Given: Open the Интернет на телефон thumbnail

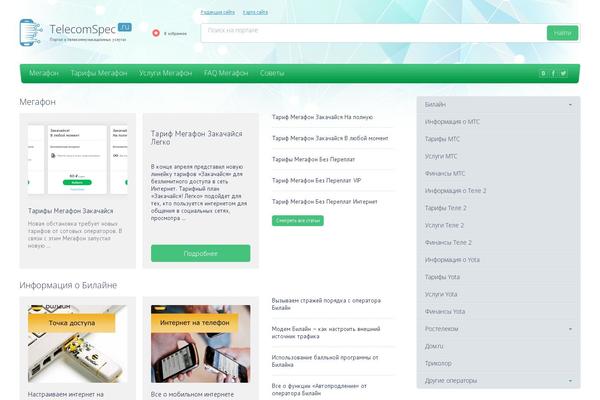Looking at the screenshot, I should (201, 344).
